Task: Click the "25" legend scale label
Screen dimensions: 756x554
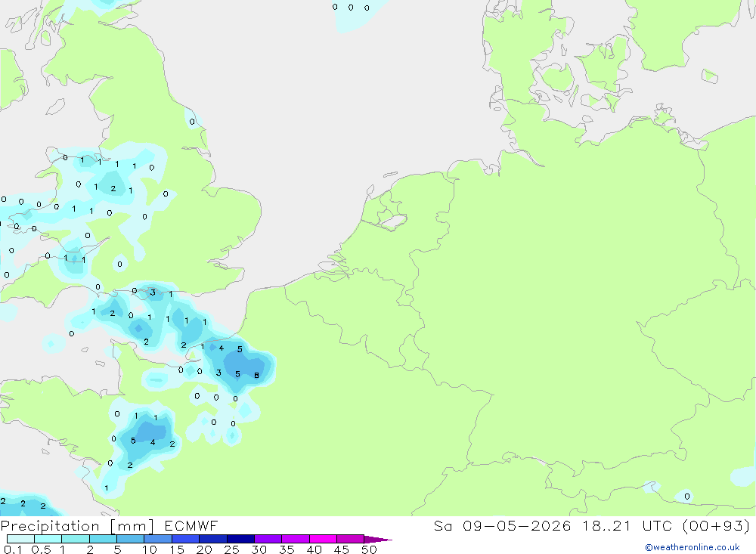Action: click(x=231, y=549)
